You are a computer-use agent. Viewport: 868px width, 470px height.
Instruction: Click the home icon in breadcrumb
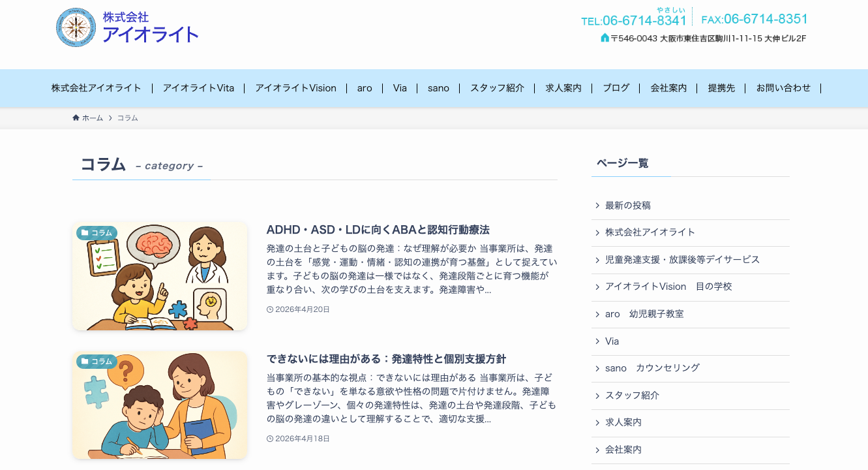click(x=76, y=118)
